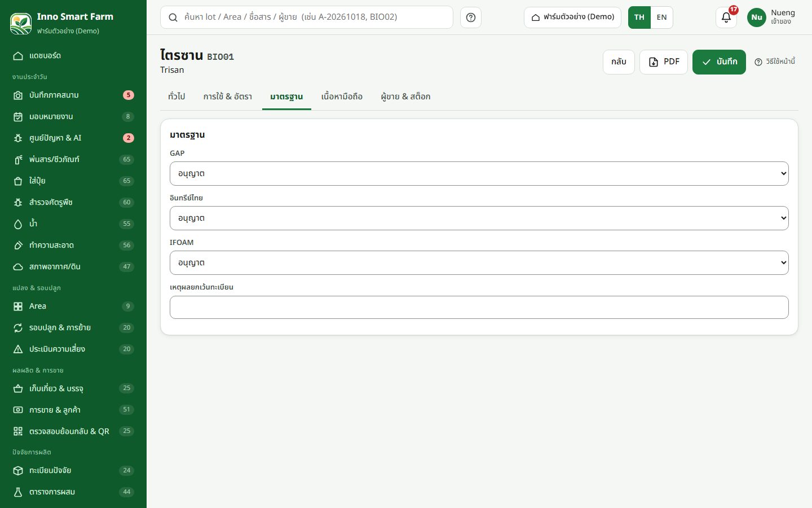Click the box icon for ทะเบียนปัจจัย
812x508 pixels.
coord(18,471)
